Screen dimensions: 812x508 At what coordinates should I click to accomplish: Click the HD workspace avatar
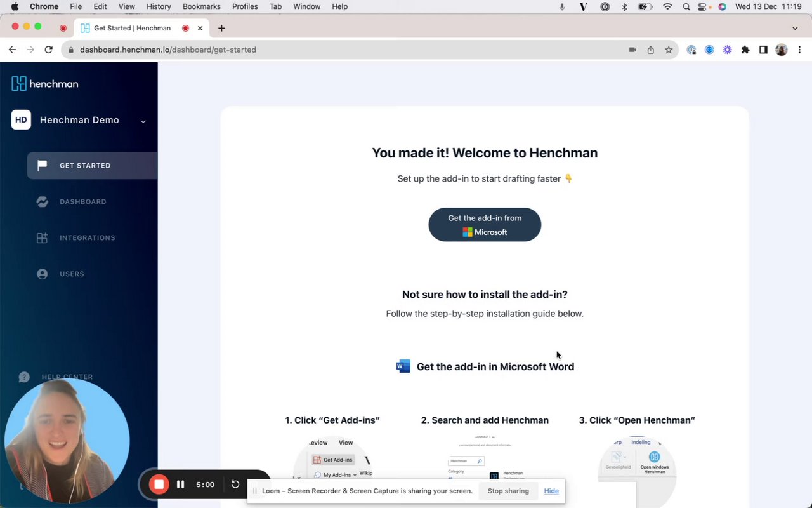point(21,119)
